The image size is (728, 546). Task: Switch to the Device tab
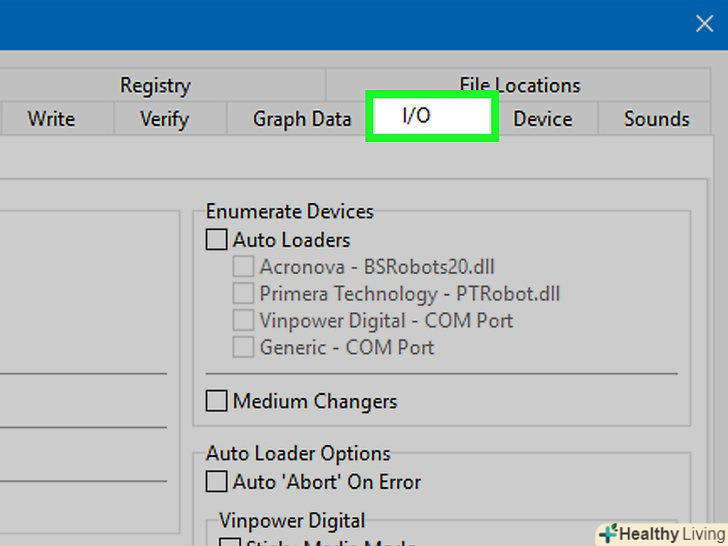point(542,119)
